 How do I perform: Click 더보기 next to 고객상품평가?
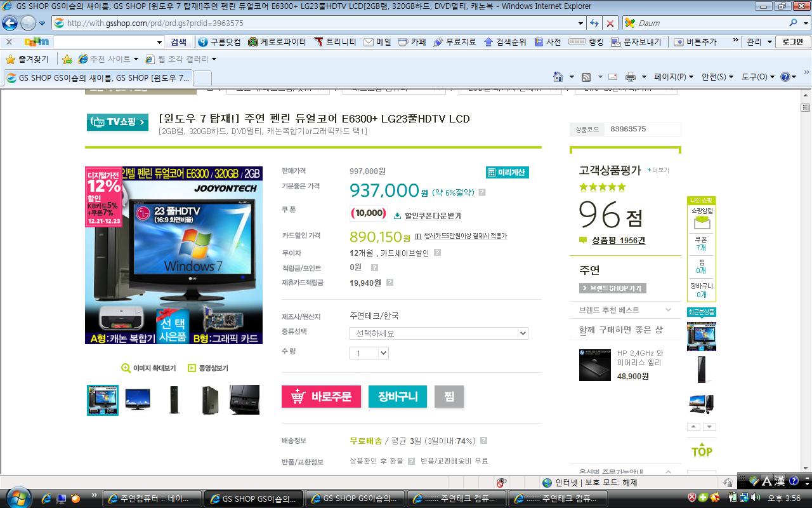658,170
